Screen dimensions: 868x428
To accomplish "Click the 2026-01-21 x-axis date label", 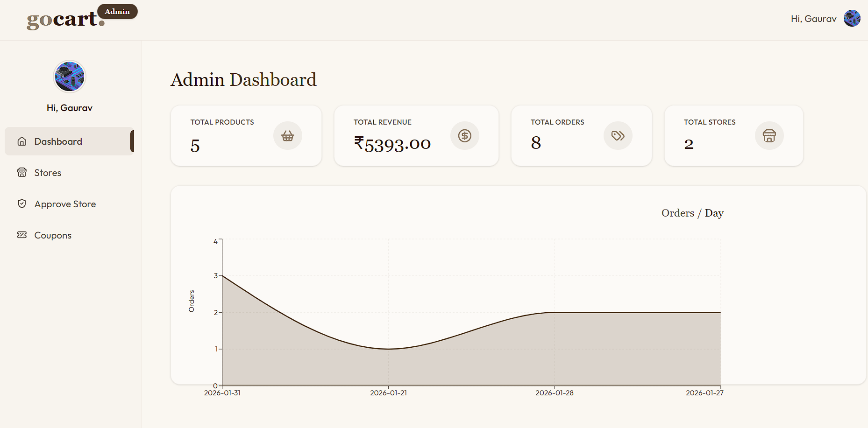I will 388,393.
